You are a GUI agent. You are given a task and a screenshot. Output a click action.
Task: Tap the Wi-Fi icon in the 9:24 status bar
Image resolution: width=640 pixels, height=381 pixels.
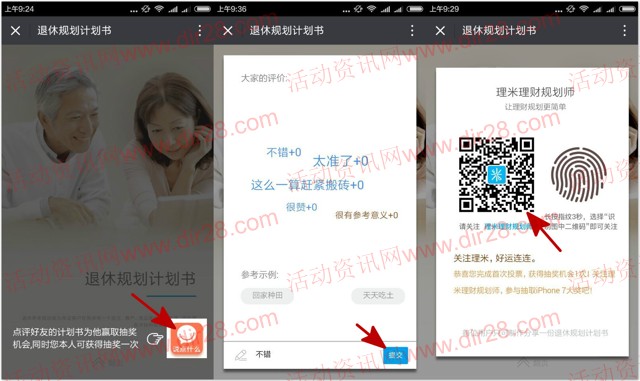[x=159, y=9]
